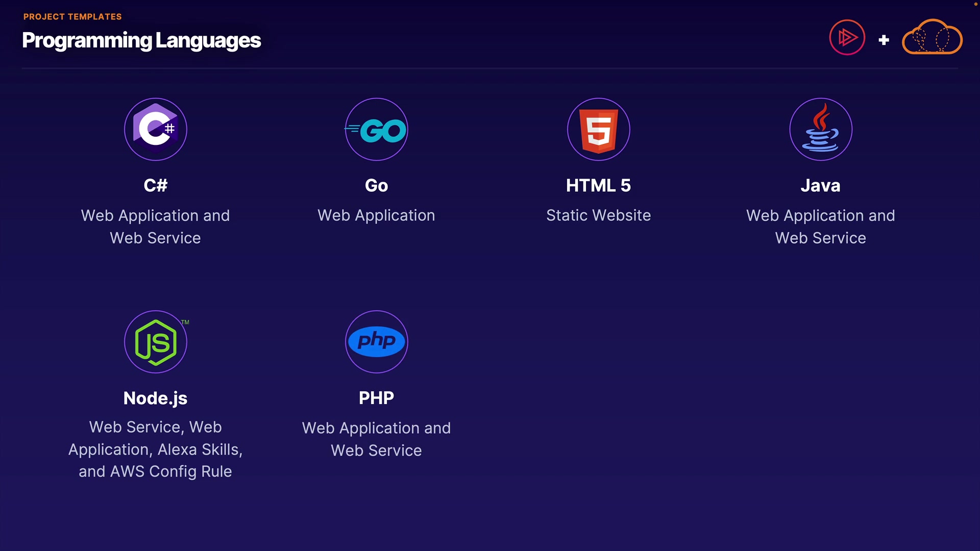Click the Alexa Skills description under Node.js
980x551 pixels.
(200, 449)
